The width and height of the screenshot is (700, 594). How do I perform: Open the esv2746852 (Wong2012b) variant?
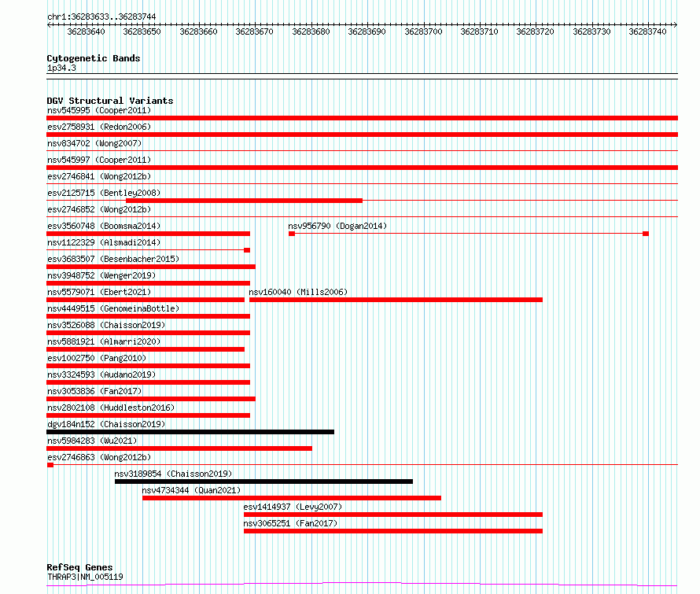tap(362, 217)
